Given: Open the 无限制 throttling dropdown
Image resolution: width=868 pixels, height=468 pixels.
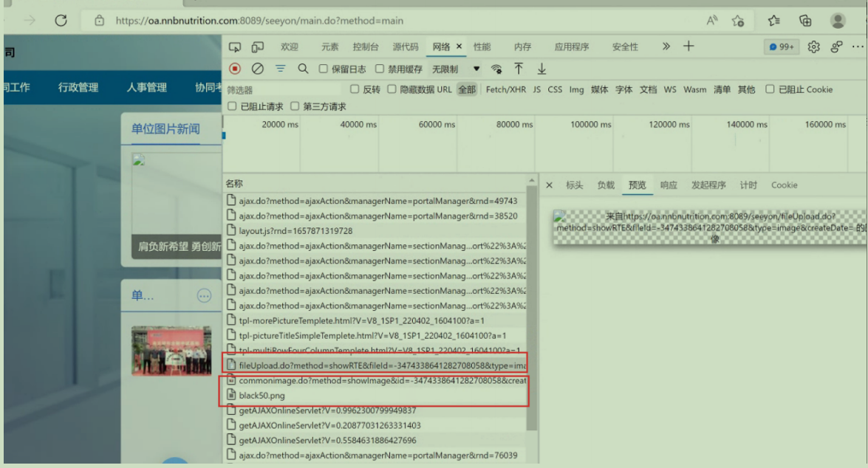Looking at the screenshot, I should 455,69.
